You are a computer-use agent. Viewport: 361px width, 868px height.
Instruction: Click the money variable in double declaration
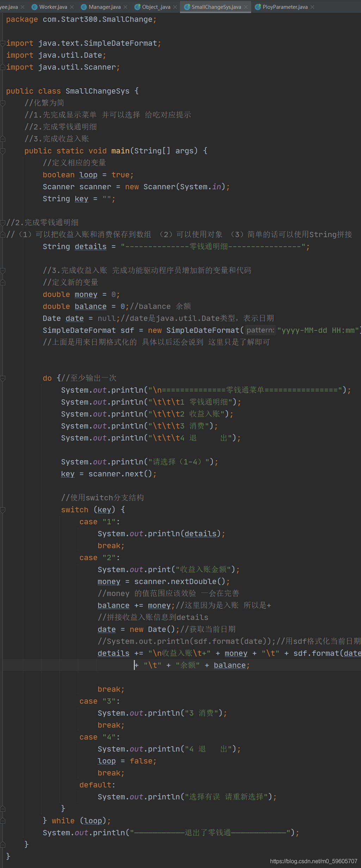point(86,294)
